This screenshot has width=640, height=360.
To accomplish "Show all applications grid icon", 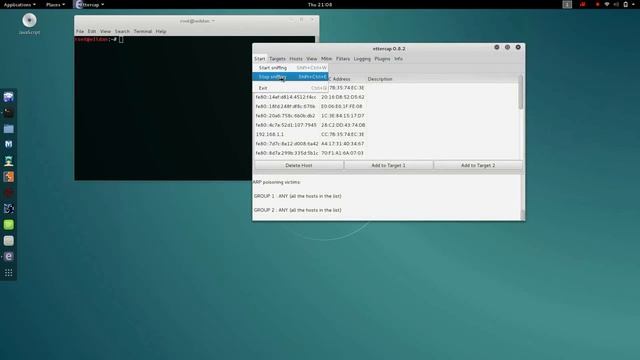I will [9, 273].
